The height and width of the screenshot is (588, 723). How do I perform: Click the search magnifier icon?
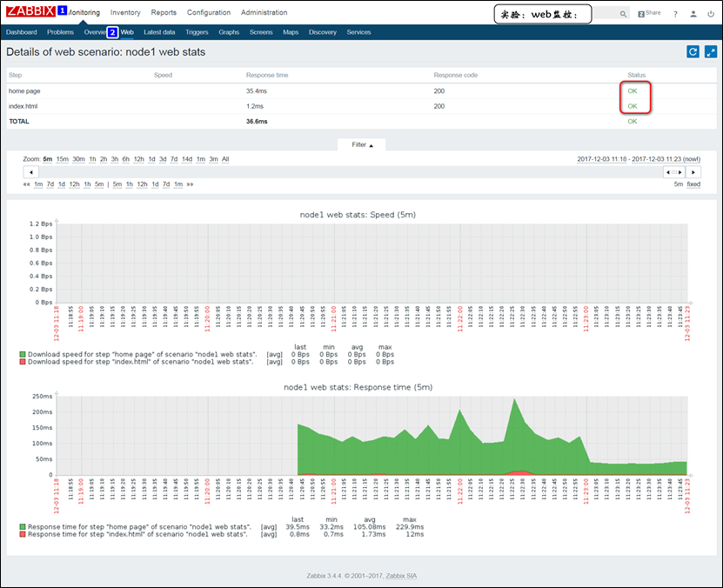pos(623,14)
